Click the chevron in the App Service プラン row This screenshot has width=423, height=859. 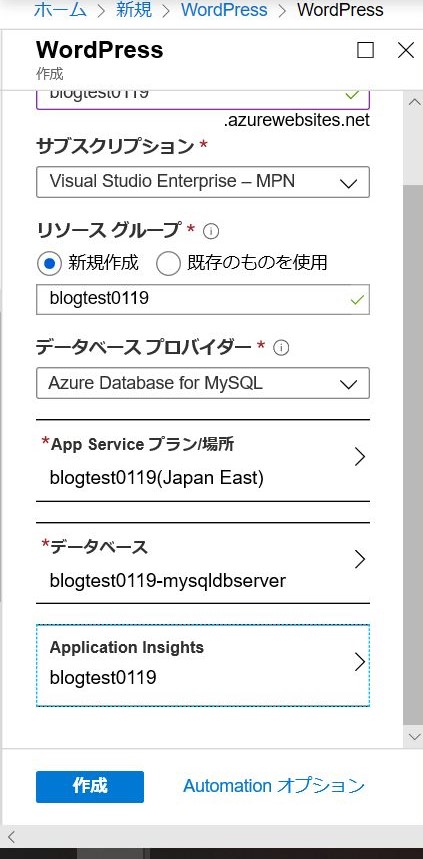coord(359,457)
